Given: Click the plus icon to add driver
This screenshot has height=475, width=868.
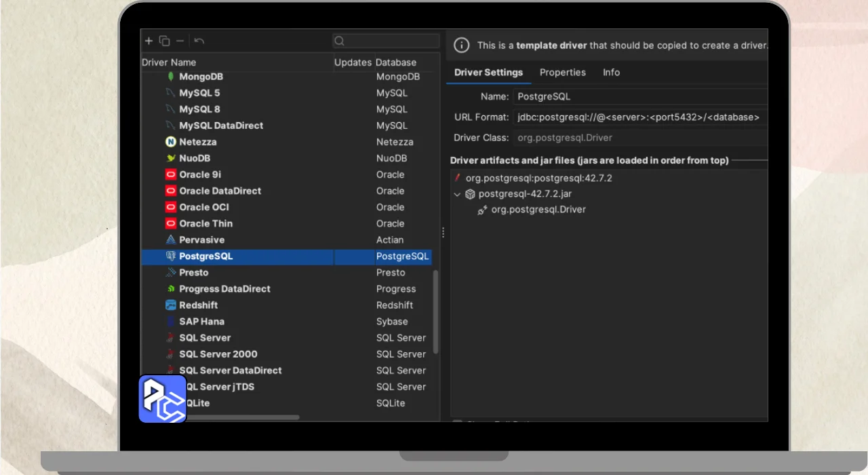Looking at the screenshot, I should click(149, 41).
